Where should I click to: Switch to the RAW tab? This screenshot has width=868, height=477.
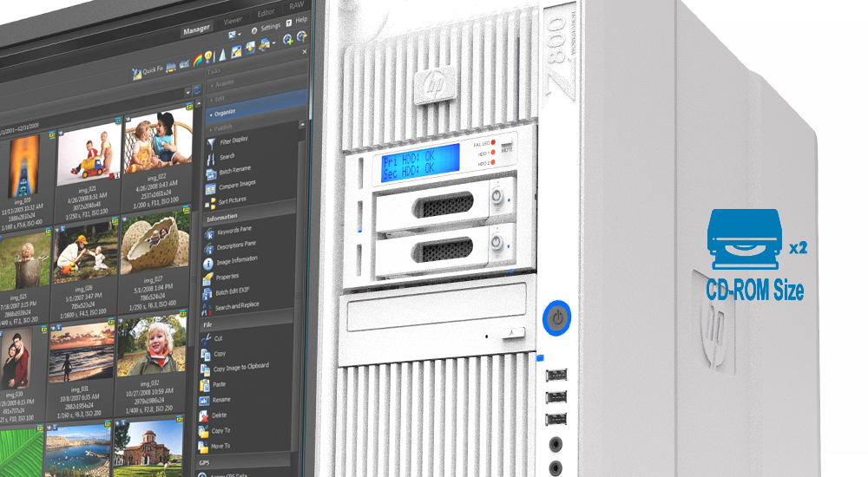(x=297, y=5)
